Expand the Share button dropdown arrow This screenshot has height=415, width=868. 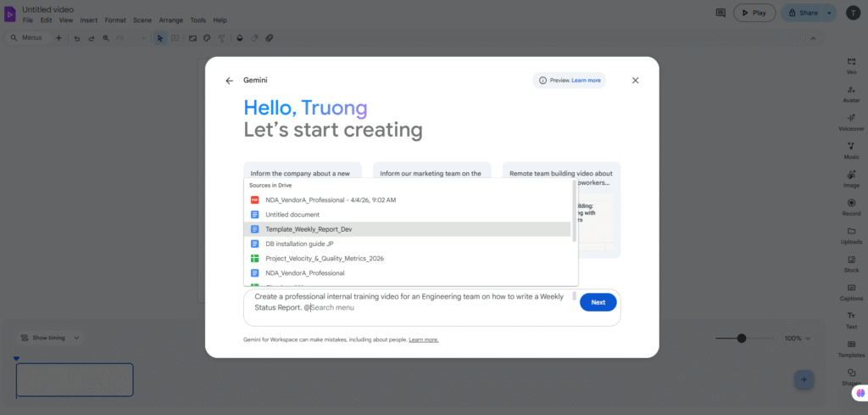point(830,13)
